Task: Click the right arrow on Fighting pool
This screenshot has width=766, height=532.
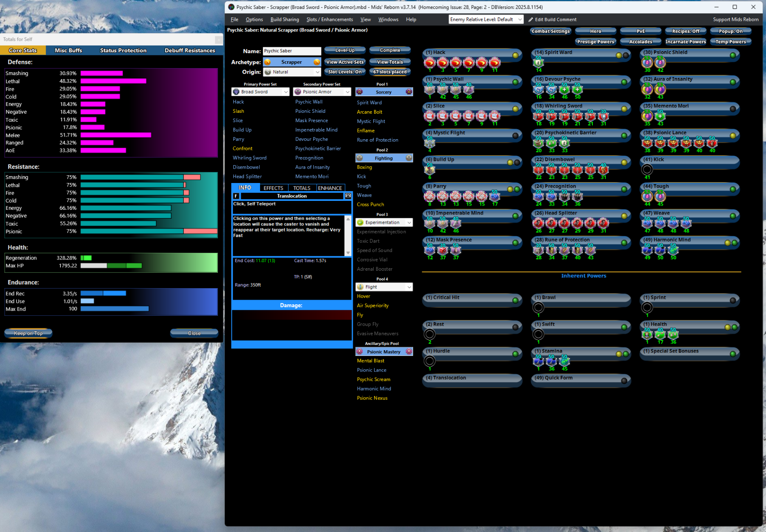Action: 409,158
